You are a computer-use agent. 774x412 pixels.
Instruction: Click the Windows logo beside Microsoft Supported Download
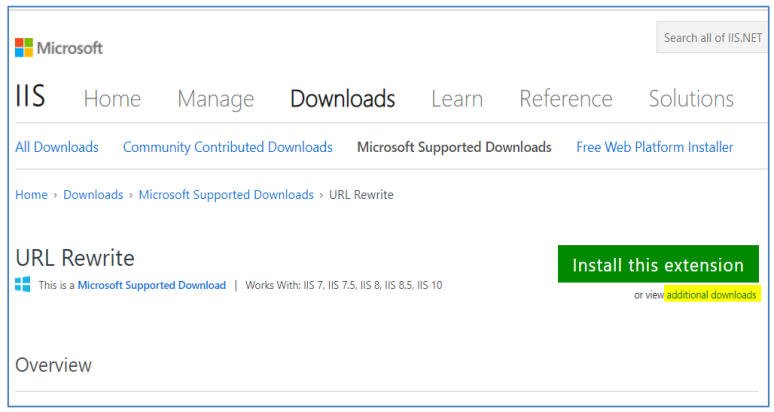pos(23,284)
